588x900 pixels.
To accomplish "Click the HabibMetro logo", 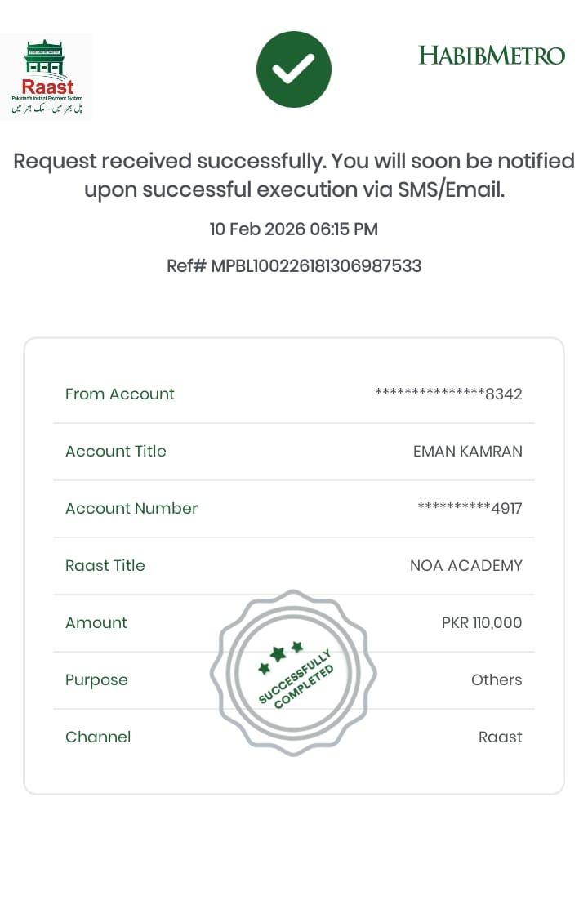I will [492, 56].
